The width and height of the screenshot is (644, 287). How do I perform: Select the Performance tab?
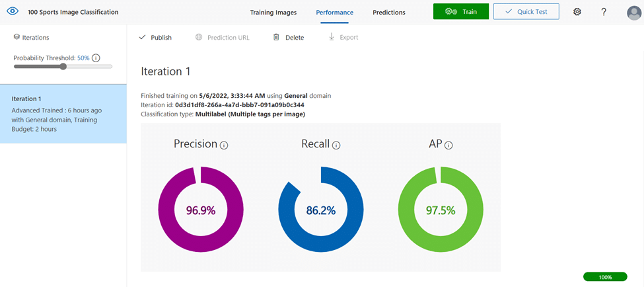coord(335,13)
